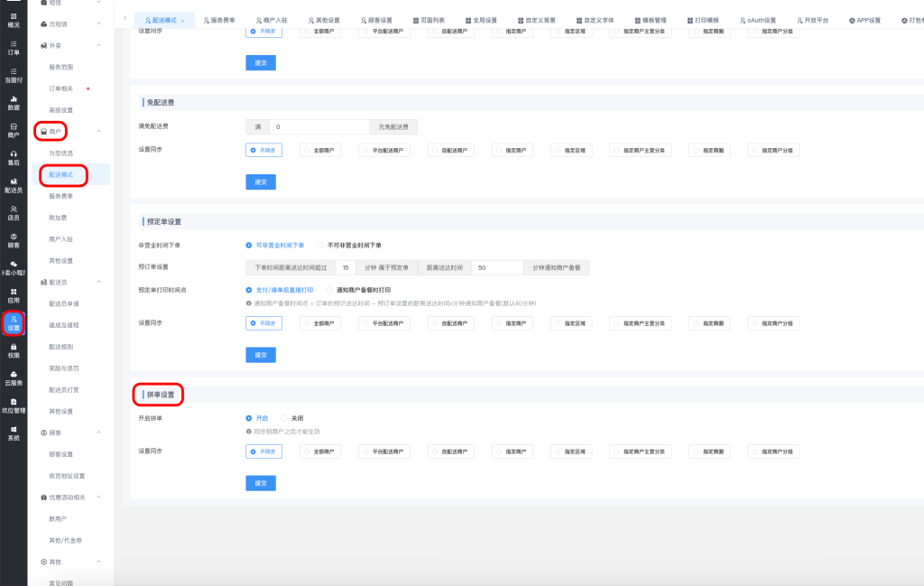Collapse the 外卖 menu group
Viewport: 924px width, 586px height.
[98, 45]
